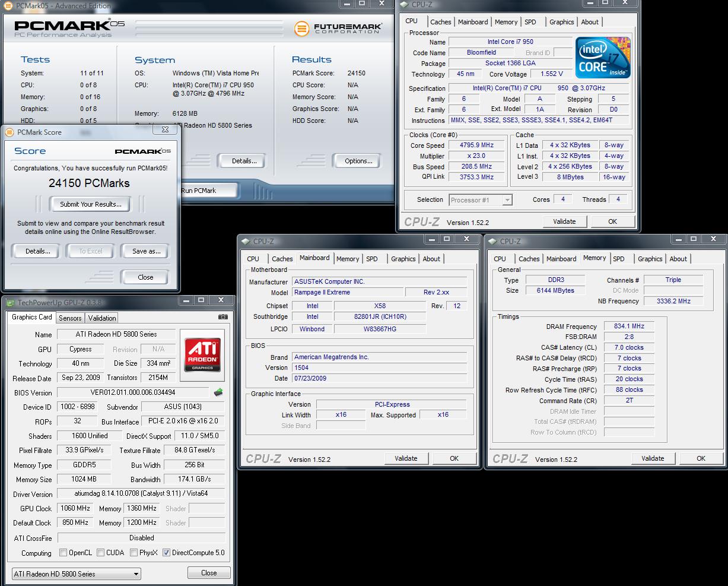Enable the OpenCL checkbox

63,553
